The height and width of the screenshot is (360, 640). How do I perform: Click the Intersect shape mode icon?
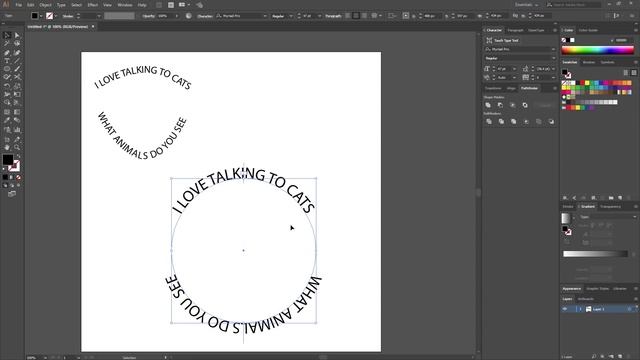pos(513,105)
